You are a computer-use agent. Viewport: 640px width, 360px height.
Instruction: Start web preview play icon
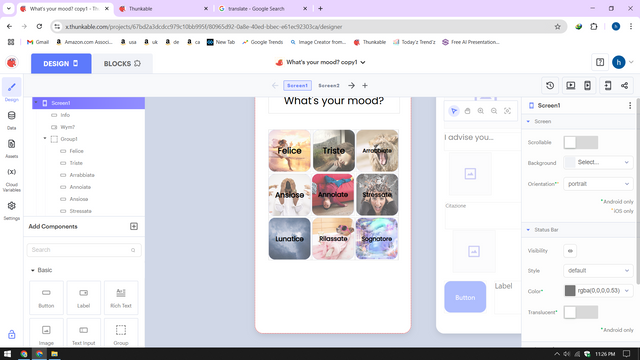[571, 86]
